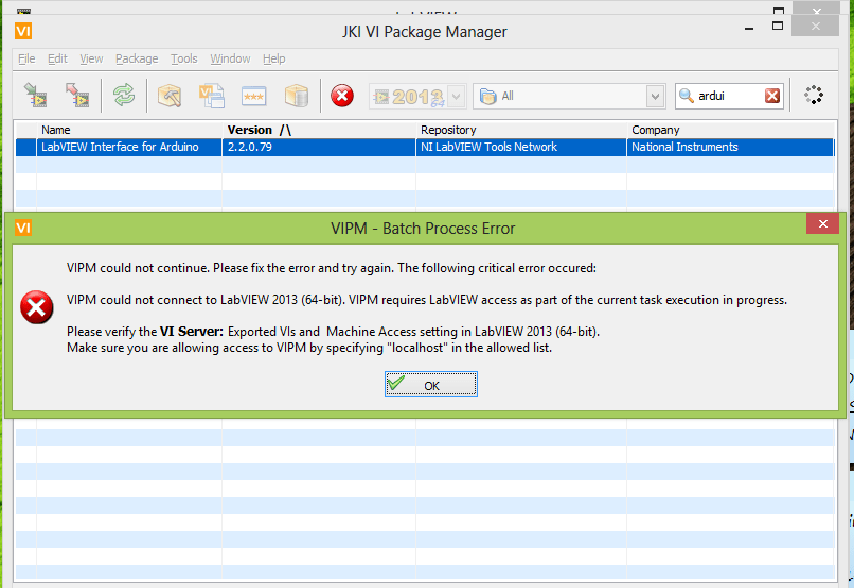Expand the 'All' repository filter dropdown

653,95
